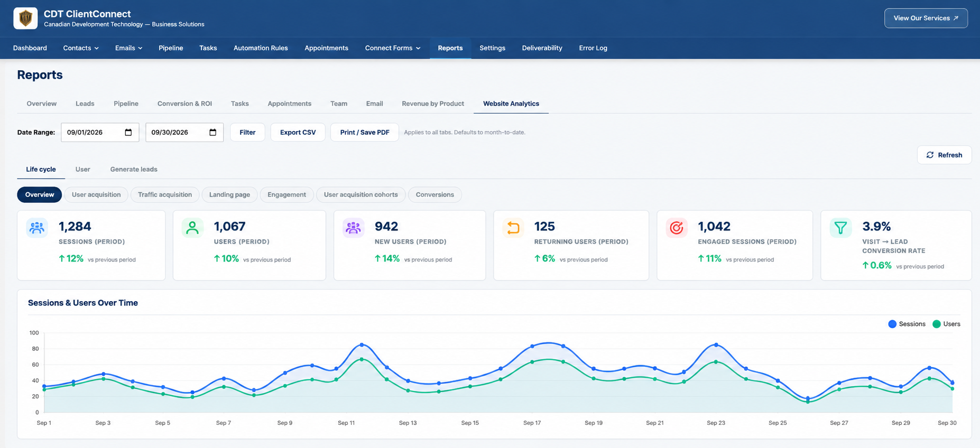980x448 pixels.
Task: Toggle the Users series in the chart legend
Action: [x=947, y=324]
